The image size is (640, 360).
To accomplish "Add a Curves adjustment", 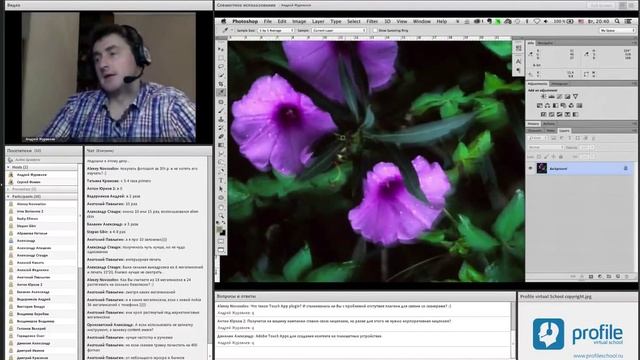I will click(559, 96).
